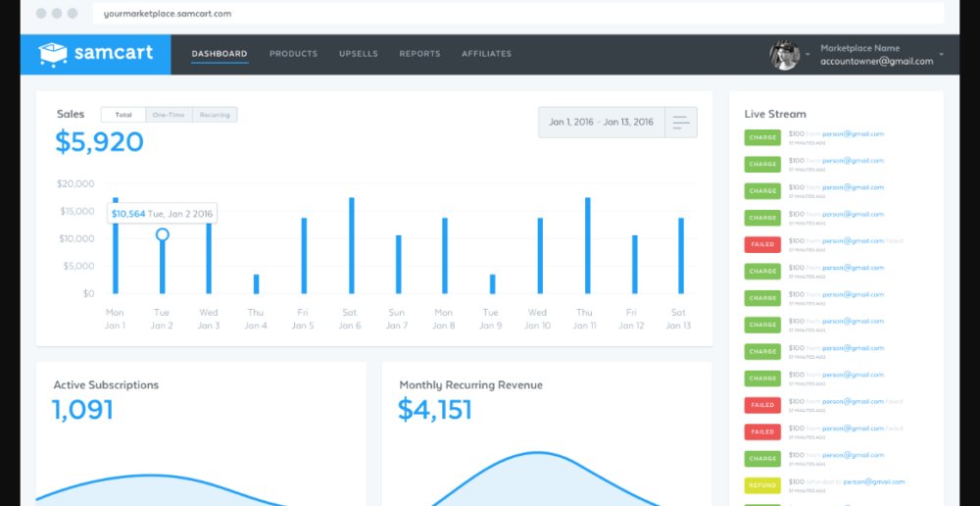Image resolution: width=980 pixels, height=506 pixels.
Task: Select the Sat Jan 6 sales bar
Action: coord(351,245)
